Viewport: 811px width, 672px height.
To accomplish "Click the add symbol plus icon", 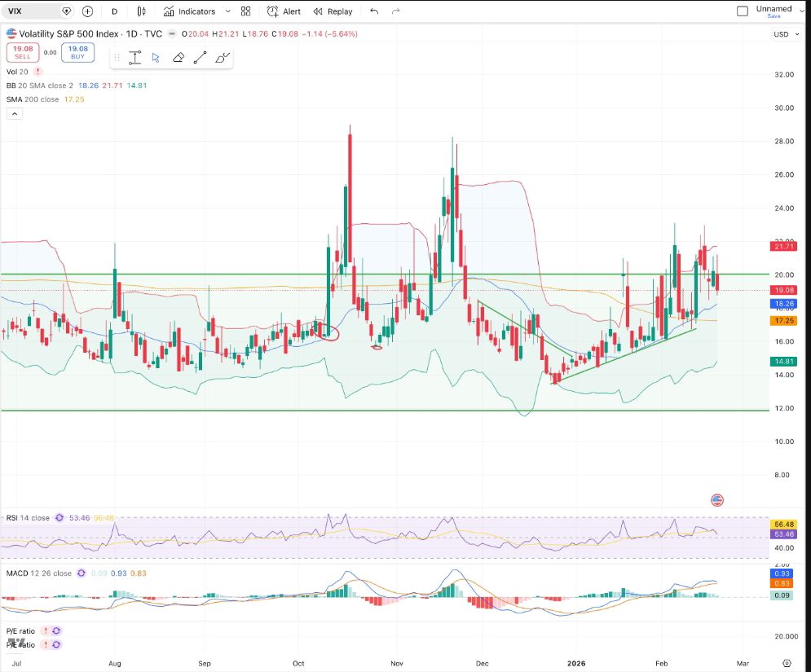I will 87,11.
